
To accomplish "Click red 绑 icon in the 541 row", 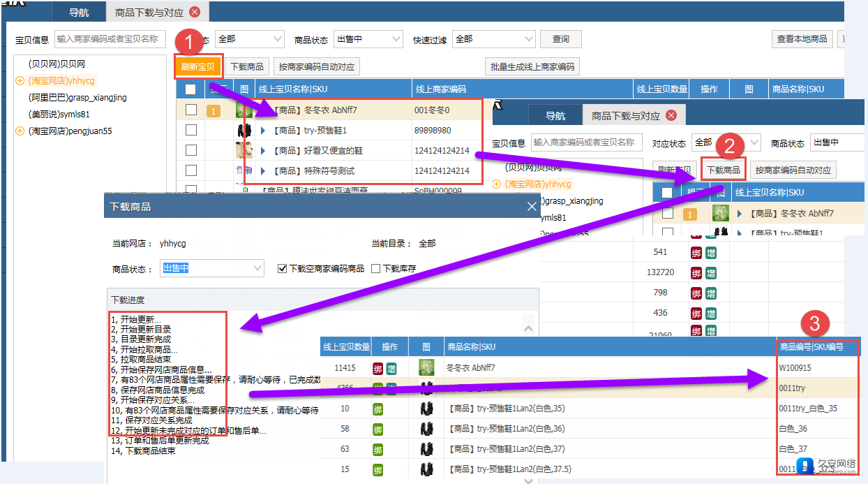I will click(x=696, y=253).
